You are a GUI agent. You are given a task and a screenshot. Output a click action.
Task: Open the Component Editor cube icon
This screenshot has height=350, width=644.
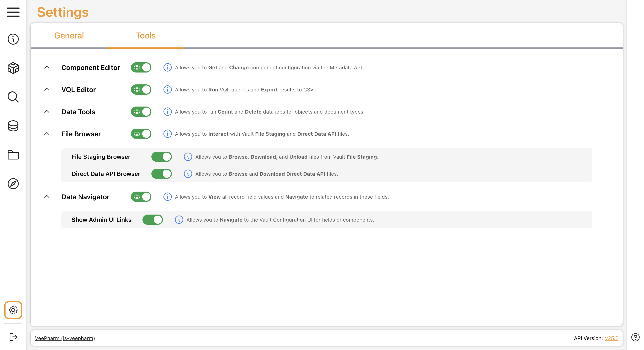tap(13, 68)
